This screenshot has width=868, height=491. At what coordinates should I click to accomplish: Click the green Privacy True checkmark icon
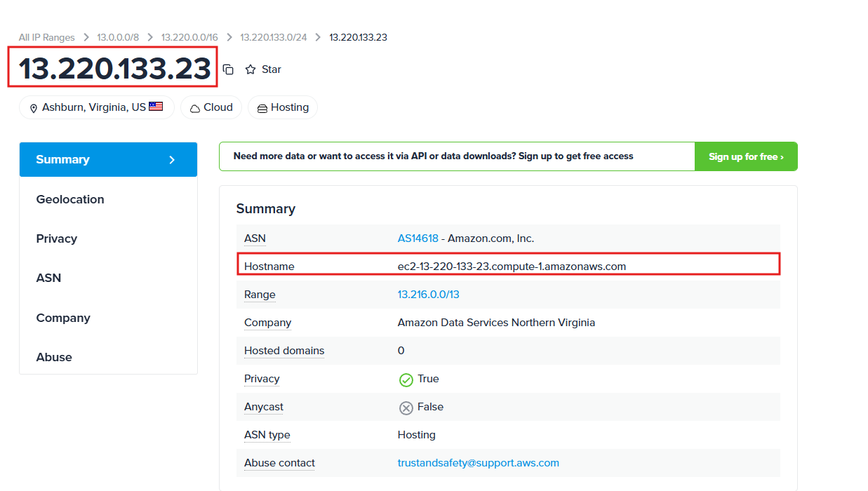406,379
